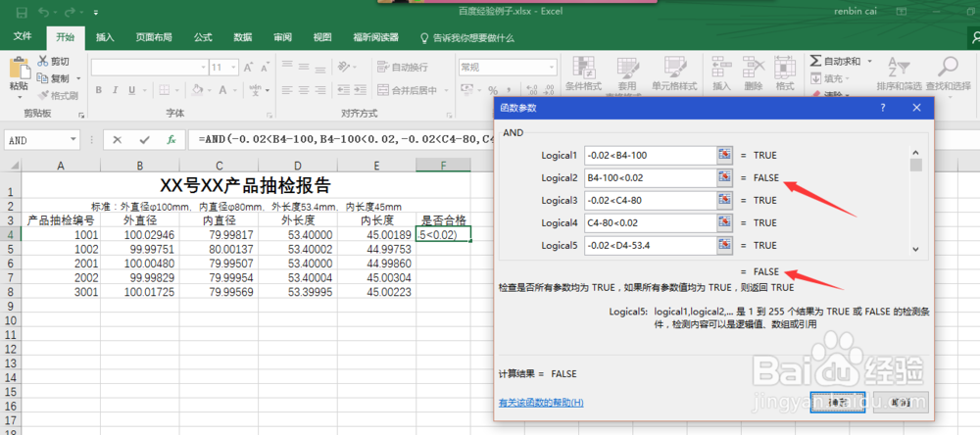Switch to the Formulas (公式) tab
Image resolution: width=980 pixels, height=435 pixels.
tap(203, 37)
